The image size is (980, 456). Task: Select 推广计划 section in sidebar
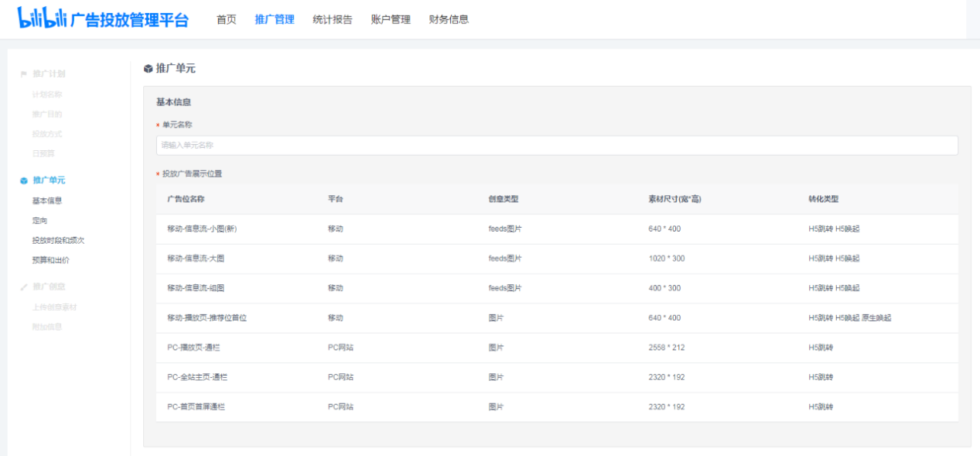49,74
